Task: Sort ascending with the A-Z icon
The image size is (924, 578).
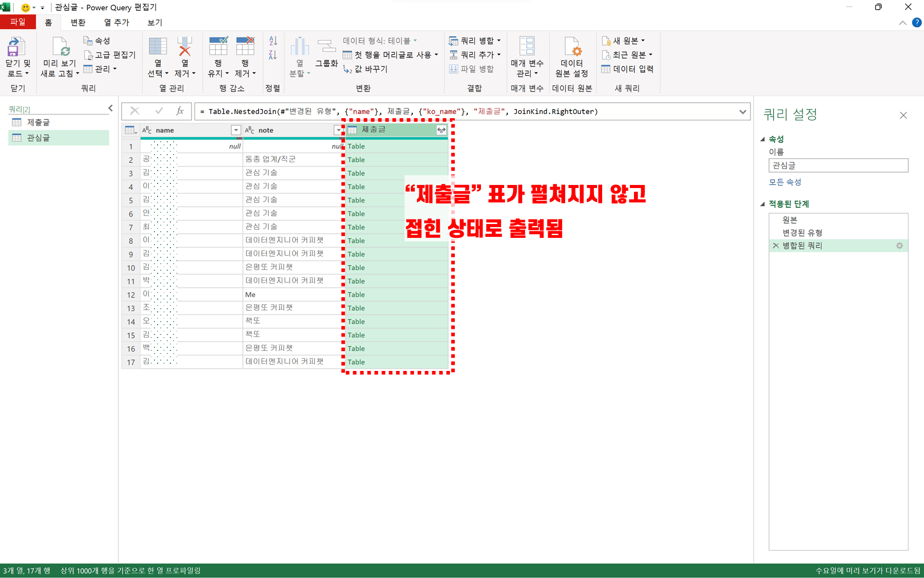Action: pyautogui.click(x=273, y=41)
